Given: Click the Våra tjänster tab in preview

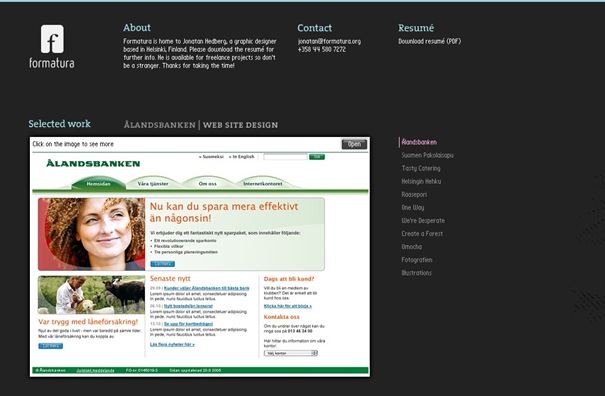Looking at the screenshot, I should pos(153,184).
